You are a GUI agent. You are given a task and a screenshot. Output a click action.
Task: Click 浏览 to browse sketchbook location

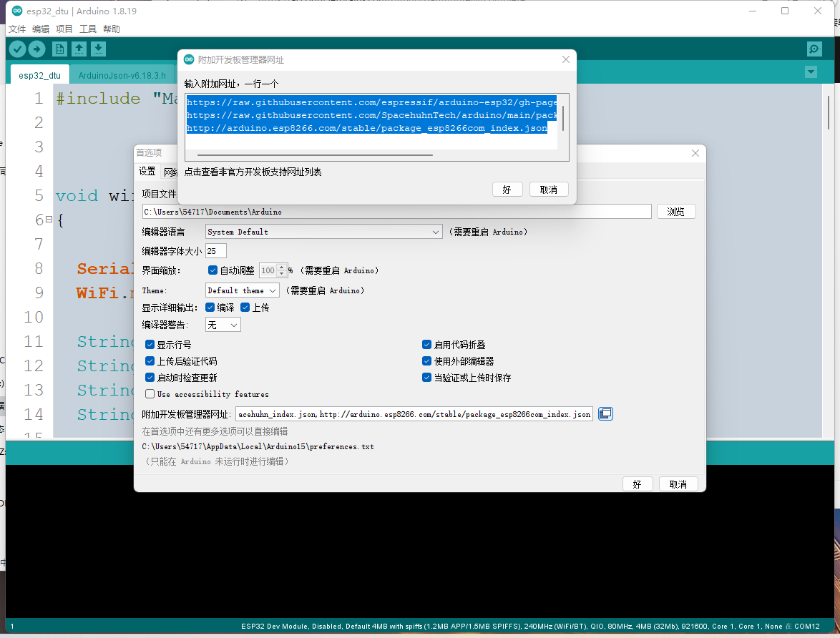click(676, 212)
